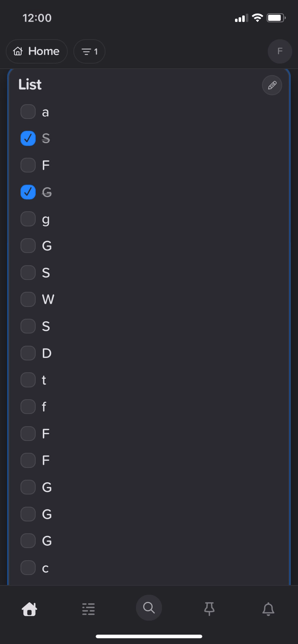Check the checkbox for item W
Screen dimensions: 298x644
(x=28, y=299)
